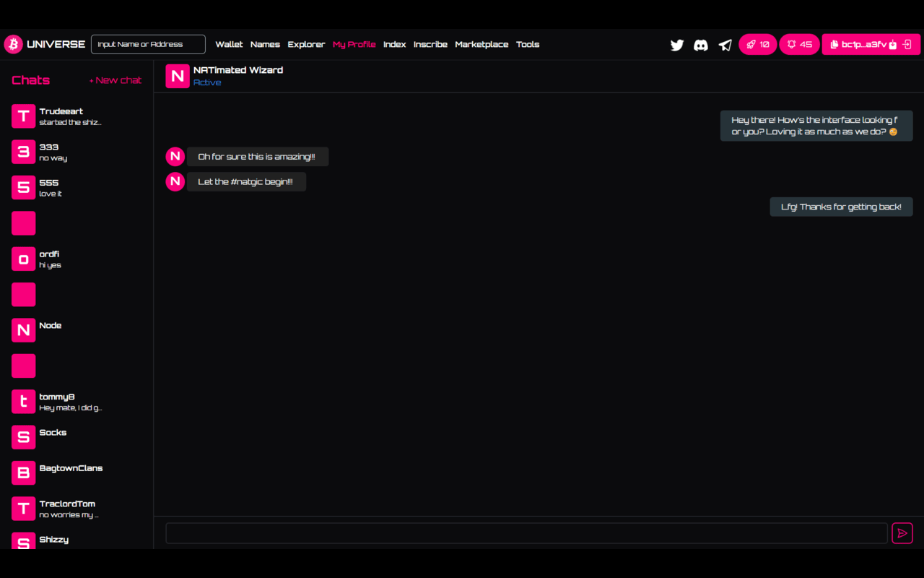Select My Profile in the navigation
The height and width of the screenshot is (578, 924).
tap(354, 45)
